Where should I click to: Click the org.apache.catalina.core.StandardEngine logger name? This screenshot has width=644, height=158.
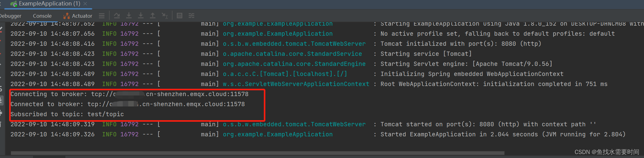click(294, 64)
